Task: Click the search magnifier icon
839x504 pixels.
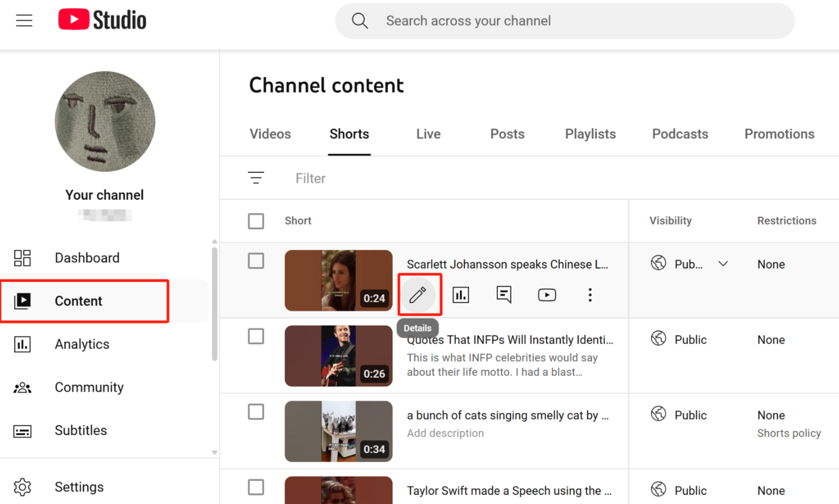Action: coord(359,21)
